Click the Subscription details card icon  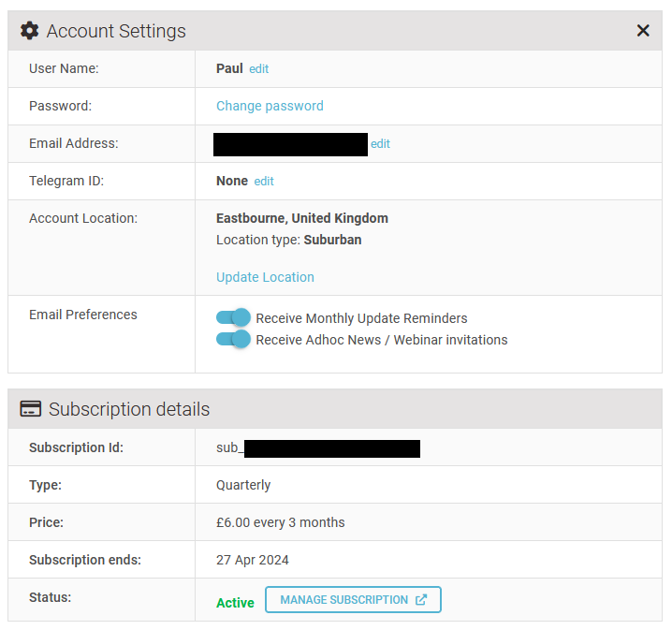pyautogui.click(x=31, y=409)
